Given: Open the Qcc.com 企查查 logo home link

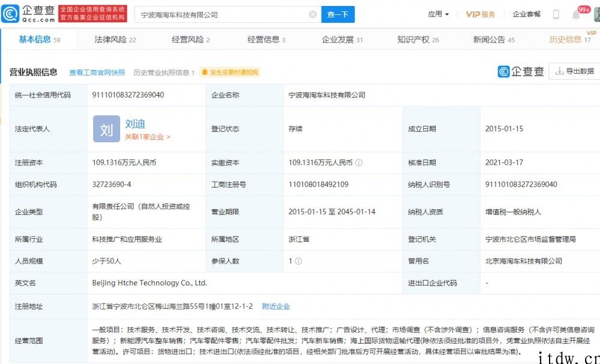Looking at the screenshot, I should coord(28,14).
